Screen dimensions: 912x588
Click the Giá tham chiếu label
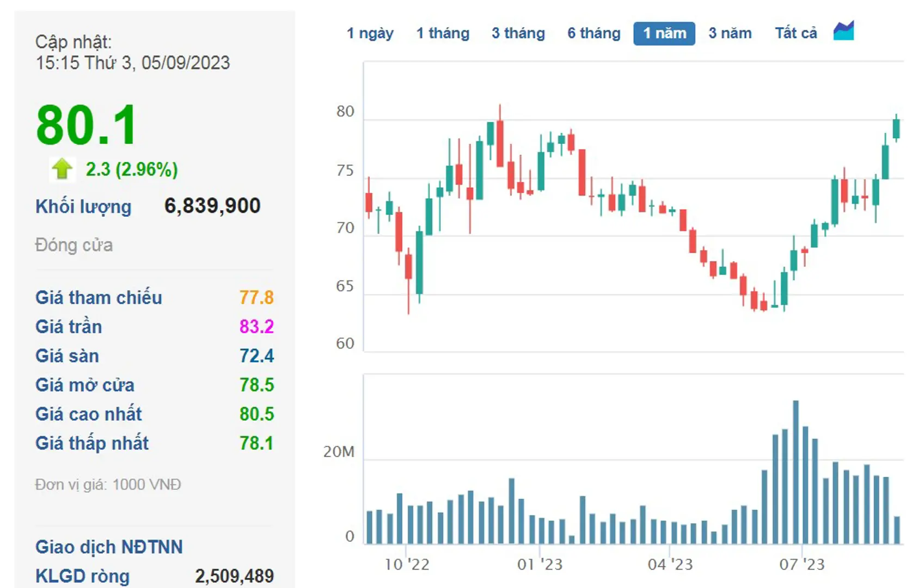pyautogui.click(x=99, y=298)
